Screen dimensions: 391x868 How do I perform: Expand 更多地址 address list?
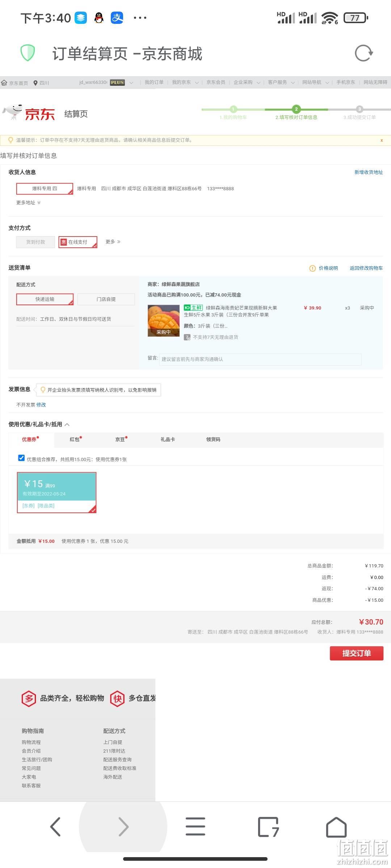coord(28,203)
